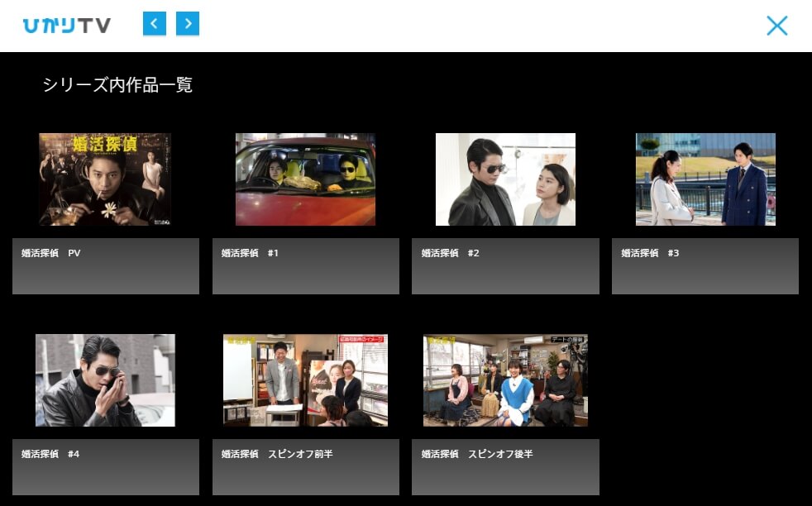The height and width of the screenshot is (506, 812).
Task: Go back with the left arrow button
Action: 155,24
